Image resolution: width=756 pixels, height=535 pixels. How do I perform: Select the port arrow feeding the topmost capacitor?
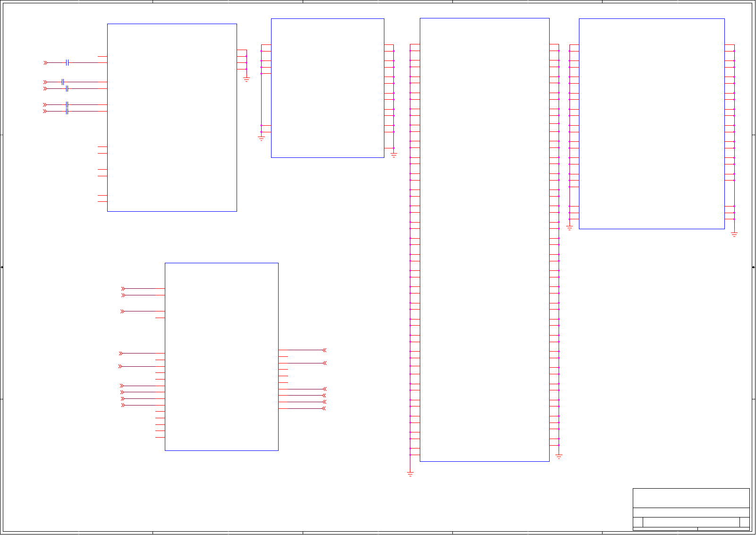45,62
